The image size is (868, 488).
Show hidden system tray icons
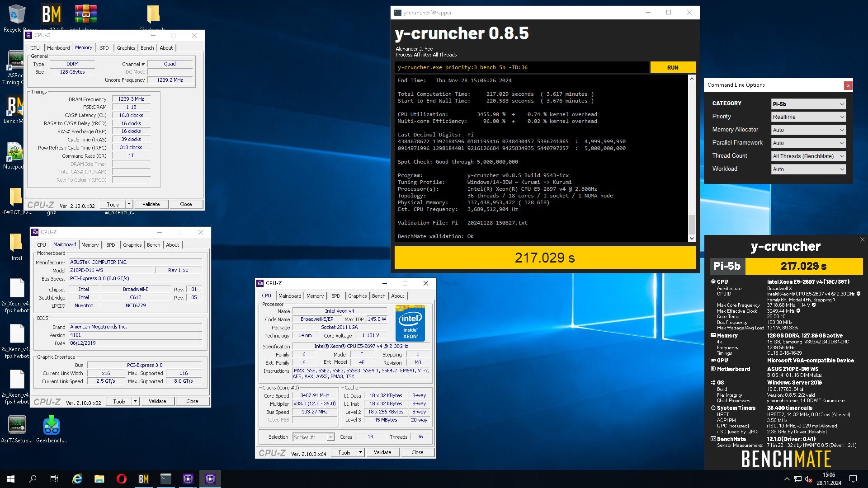pos(787,479)
